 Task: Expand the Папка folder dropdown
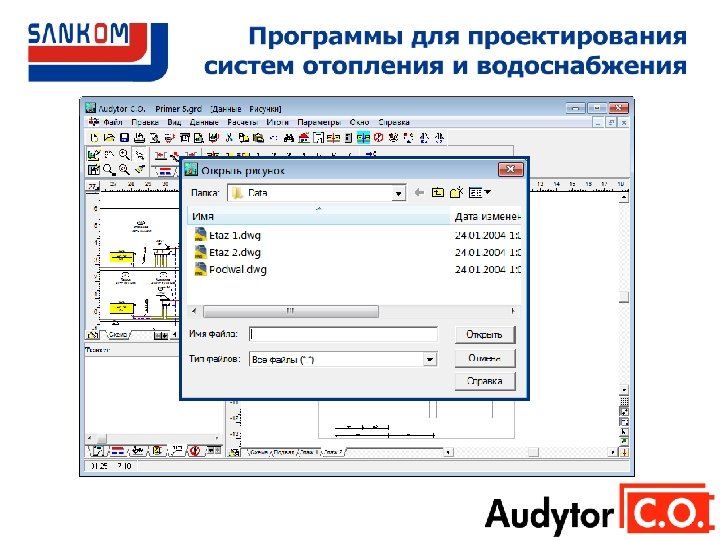[398, 193]
